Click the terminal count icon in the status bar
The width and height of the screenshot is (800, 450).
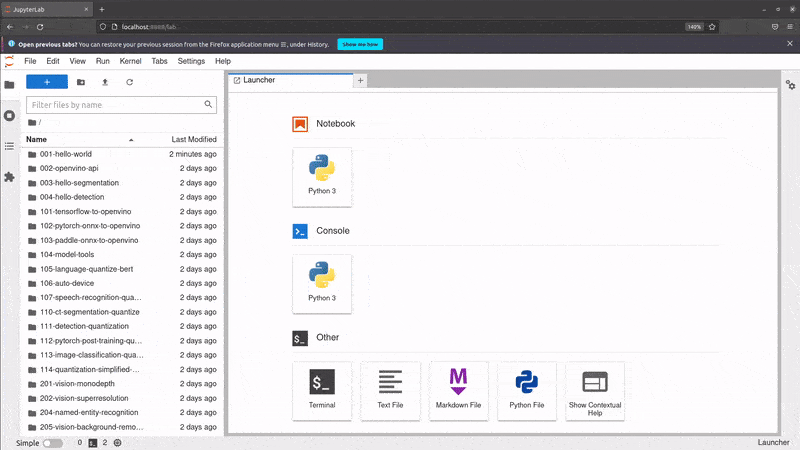(92, 443)
